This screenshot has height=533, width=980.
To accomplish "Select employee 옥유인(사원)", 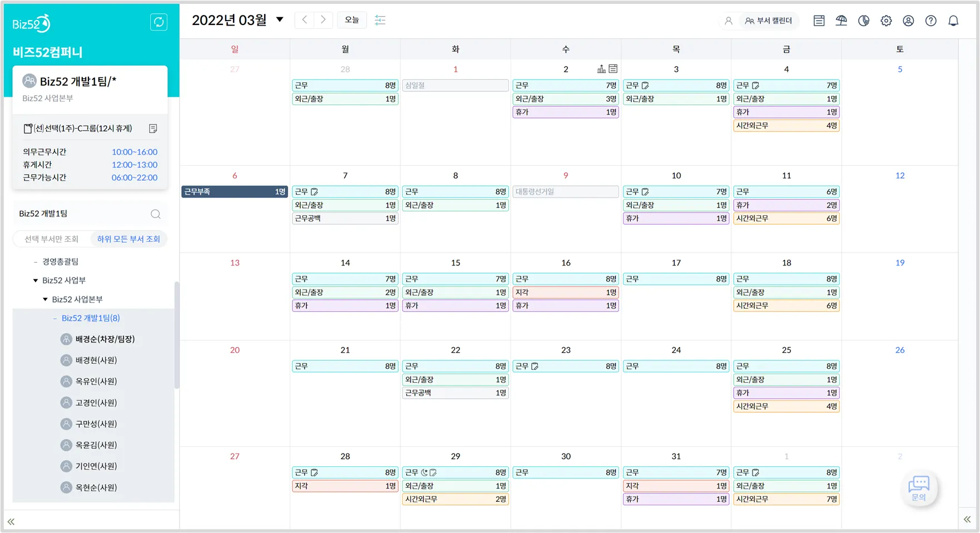I will 96,382.
